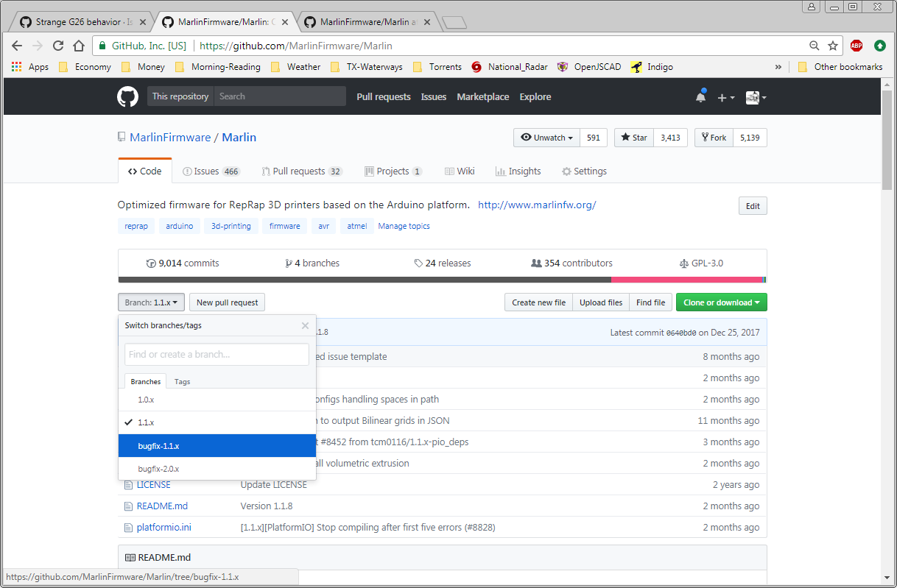The image size is (897, 588).
Task: Open the OpenJSCAD bookmark
Action: coord(589,67)
